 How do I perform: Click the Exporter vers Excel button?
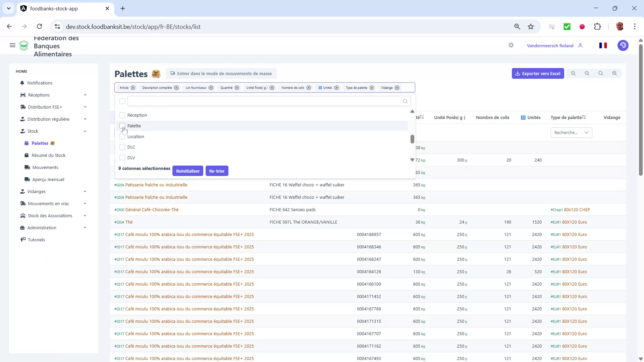(x=538, y=73)
